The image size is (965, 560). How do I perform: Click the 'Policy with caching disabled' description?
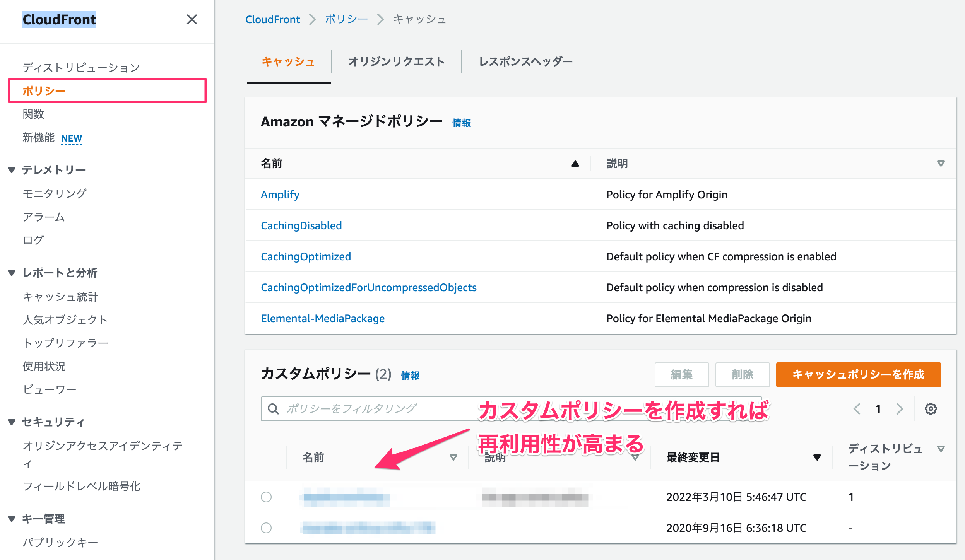(x=675, y=225)
